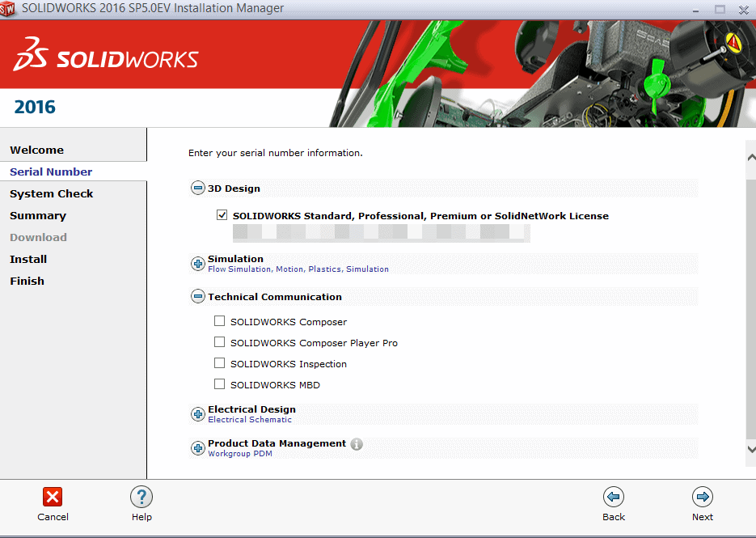Expand the Simulation section
The image size is (756, 538).
(x=197, y=264)
